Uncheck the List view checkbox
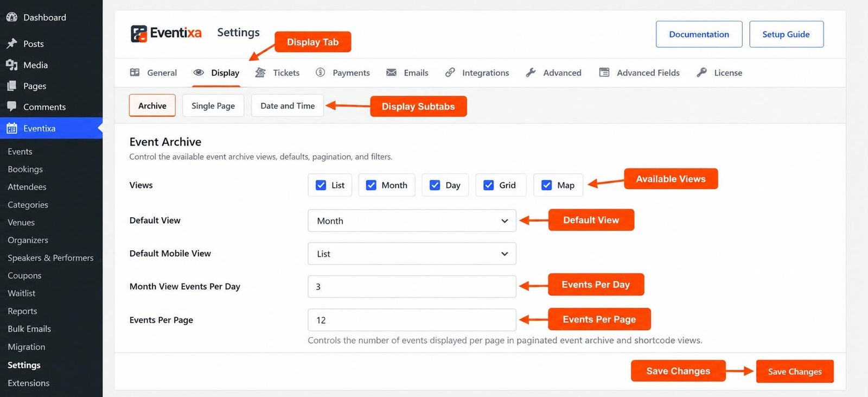The image size is (868, 397). (321, 185)
